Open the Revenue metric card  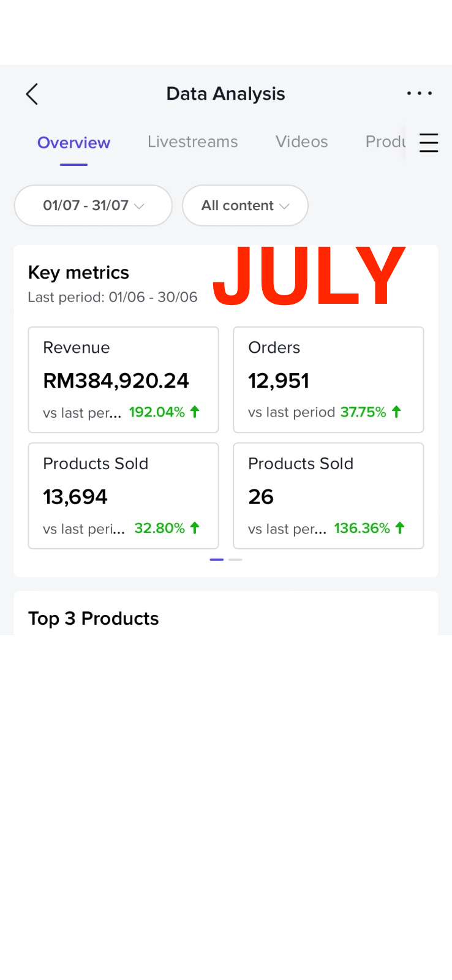coord(123,380)
